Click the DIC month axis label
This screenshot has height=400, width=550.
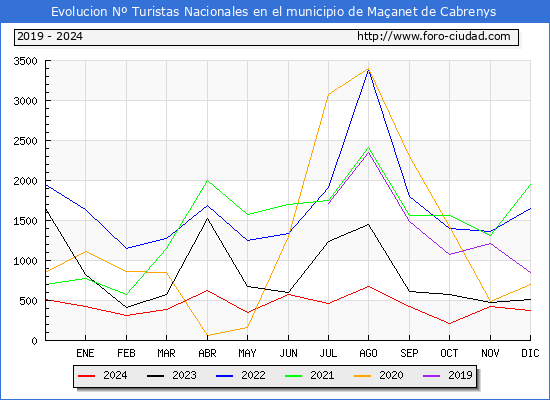pyautogui.click(x=530, y=353)
